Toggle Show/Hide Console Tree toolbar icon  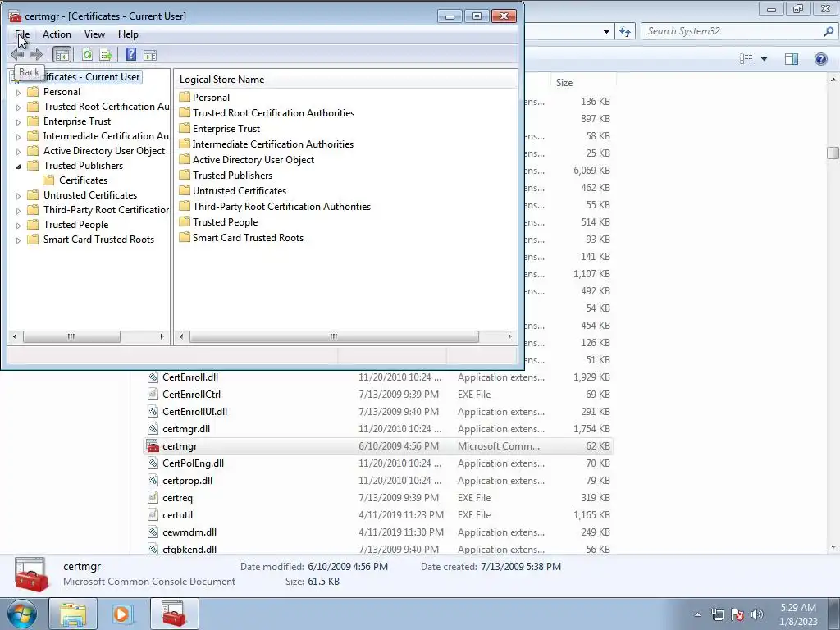[x=62, y=55]
